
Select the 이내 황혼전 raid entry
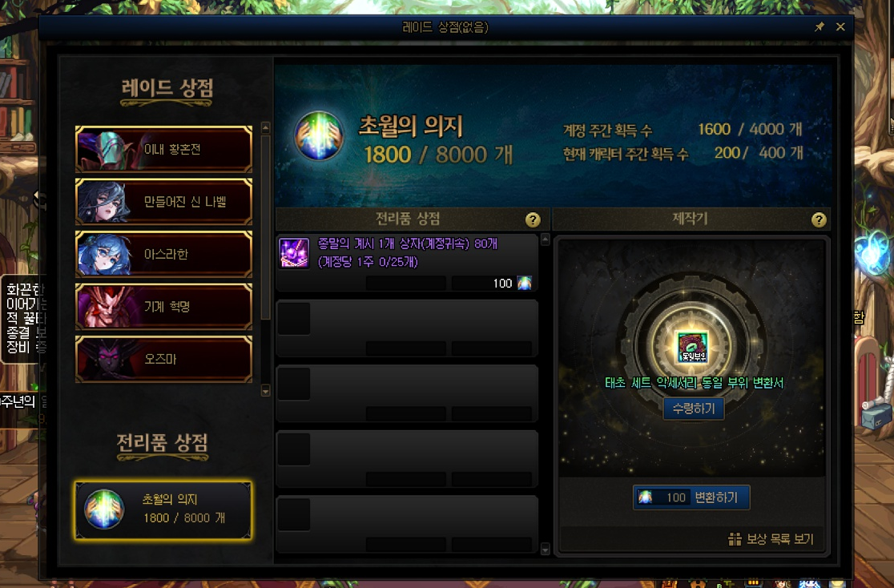163,149
